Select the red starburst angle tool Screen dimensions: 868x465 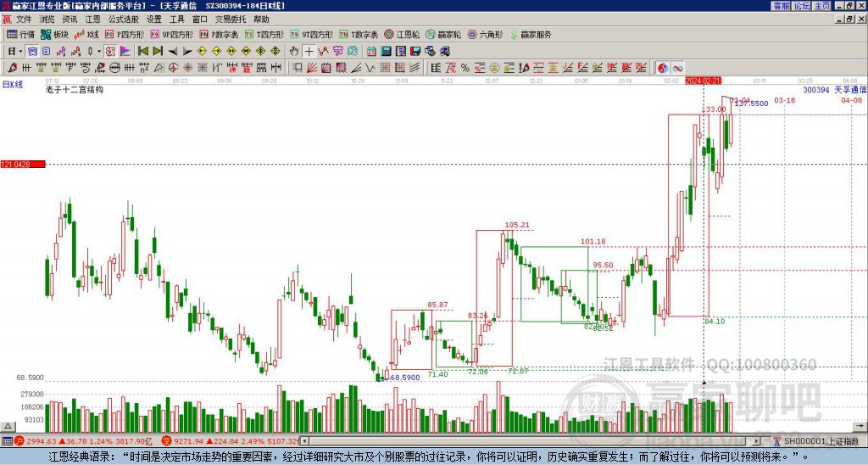coord(187,68)
